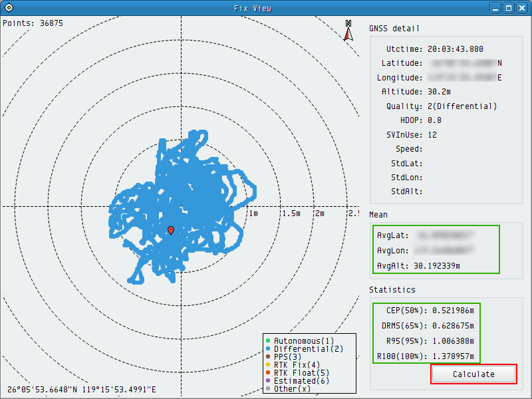This screenshot has height=399, width=532.
Task: Click the Statistics section heading
Action: click(392, 290)
